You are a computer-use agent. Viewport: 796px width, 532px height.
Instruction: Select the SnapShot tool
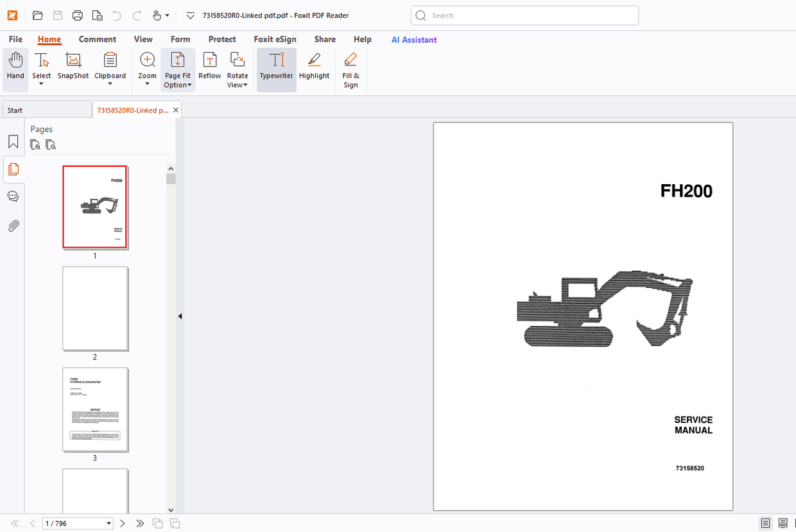pyautogui.click(x=73, y=66)
